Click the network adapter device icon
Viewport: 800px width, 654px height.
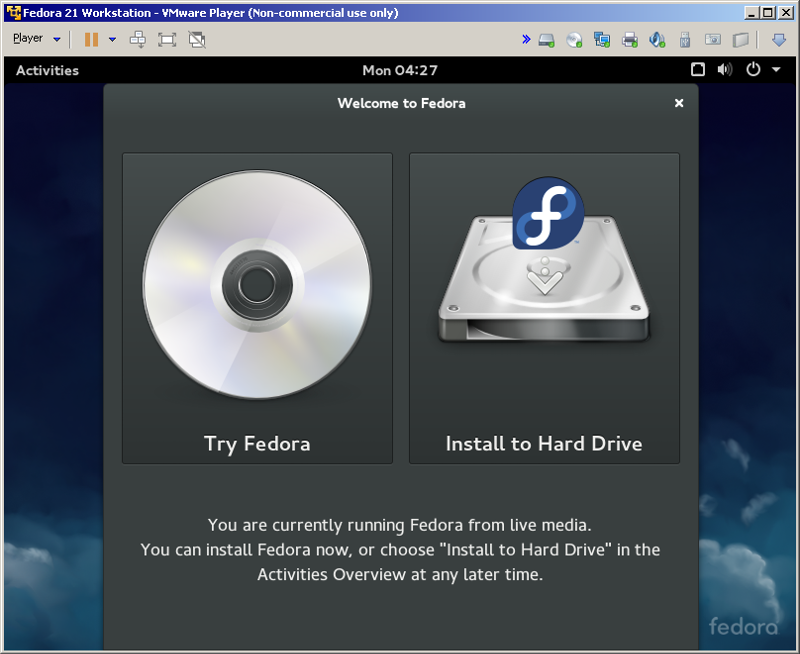click(602, 40)
